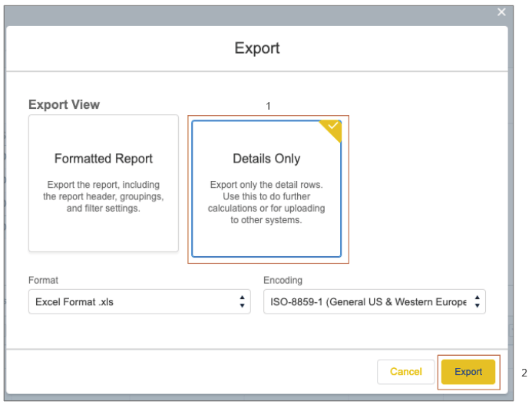Click the Encoding field label

point(283,280)
